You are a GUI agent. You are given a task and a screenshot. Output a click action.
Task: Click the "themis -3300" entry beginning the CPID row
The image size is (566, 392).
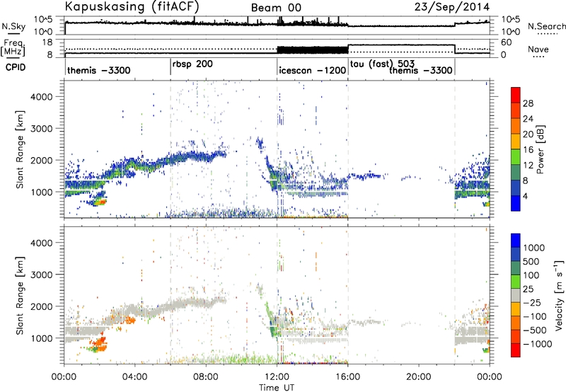98,70
